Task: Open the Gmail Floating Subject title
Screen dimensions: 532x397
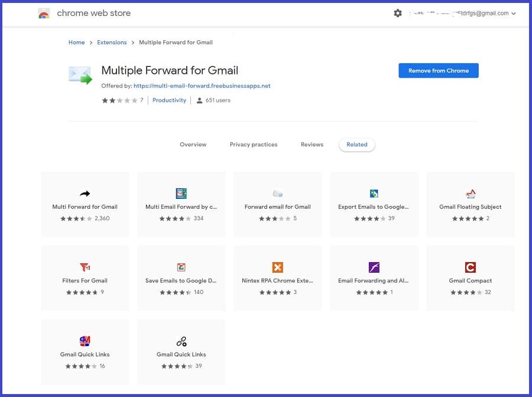Action: [471, 207]
